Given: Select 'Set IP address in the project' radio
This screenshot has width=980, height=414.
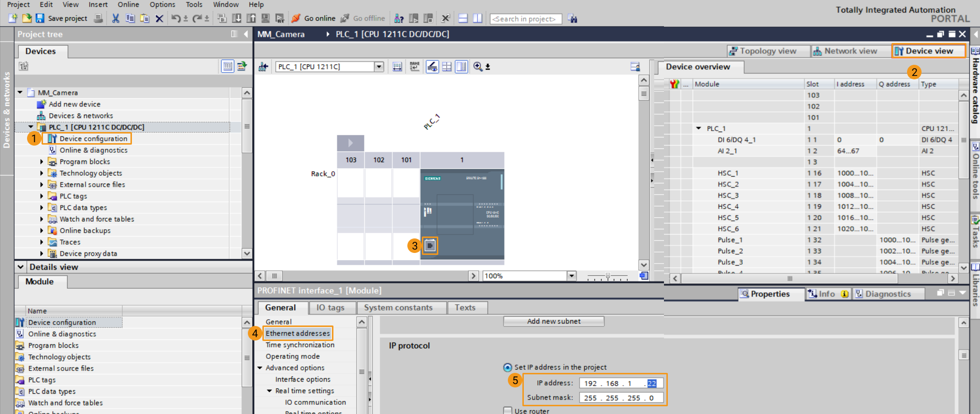Looking at the screenshot, I should (x=507, y=368).
